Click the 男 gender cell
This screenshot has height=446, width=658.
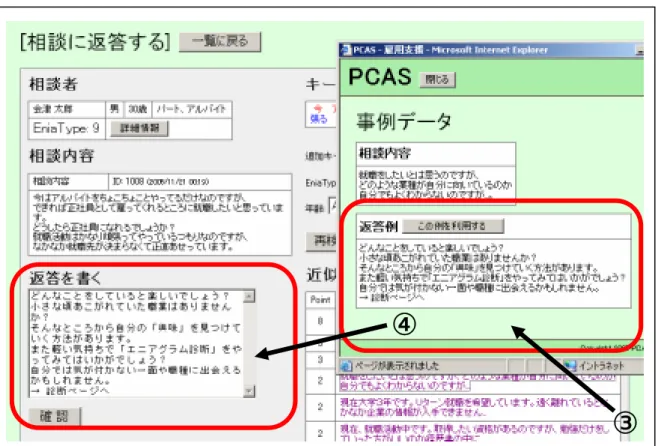click(115, 110)
